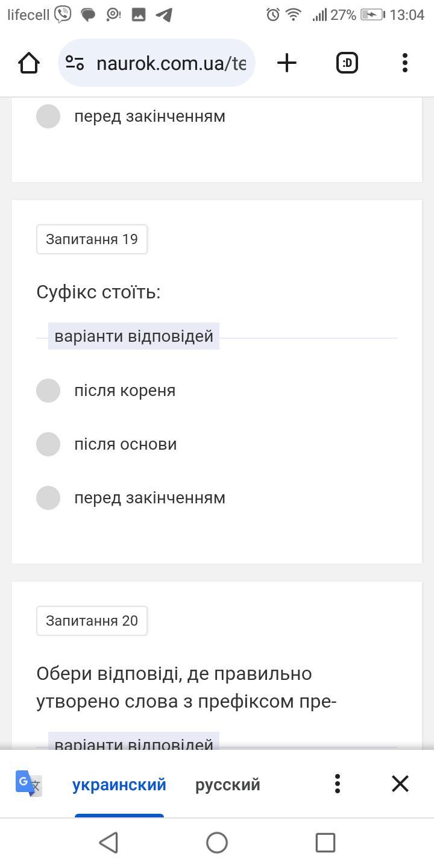Open translate bar three-dot options
Viewport: 434px width, 868px height.
click(338, 784)
